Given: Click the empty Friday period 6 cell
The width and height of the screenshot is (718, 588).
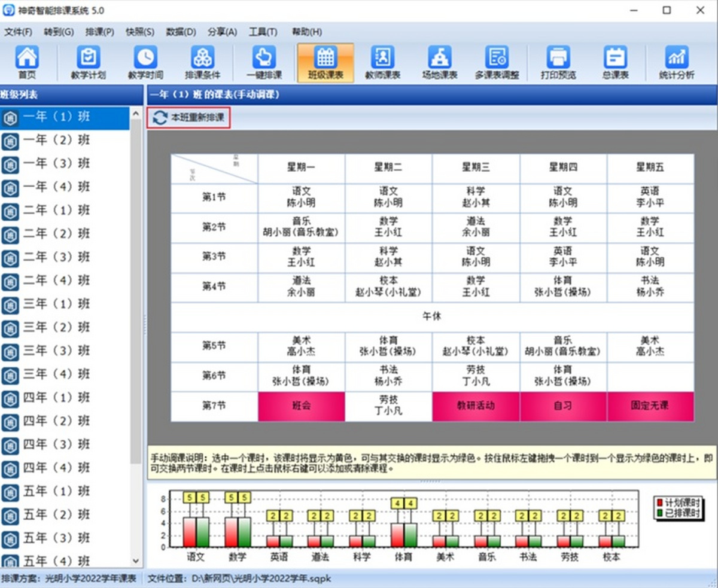Looking at the screenshot, I should point(651,377).
